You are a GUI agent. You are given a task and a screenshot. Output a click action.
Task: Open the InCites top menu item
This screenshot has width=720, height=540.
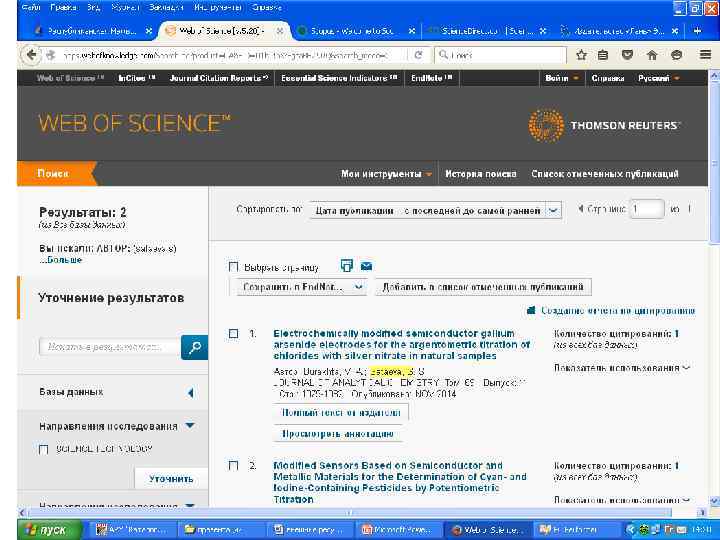pos(136,79)
